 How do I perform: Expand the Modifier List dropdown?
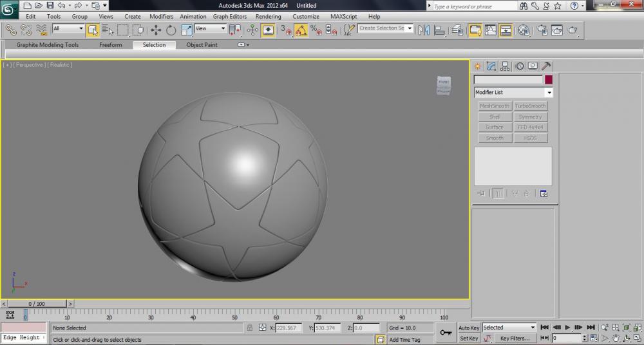513,93
